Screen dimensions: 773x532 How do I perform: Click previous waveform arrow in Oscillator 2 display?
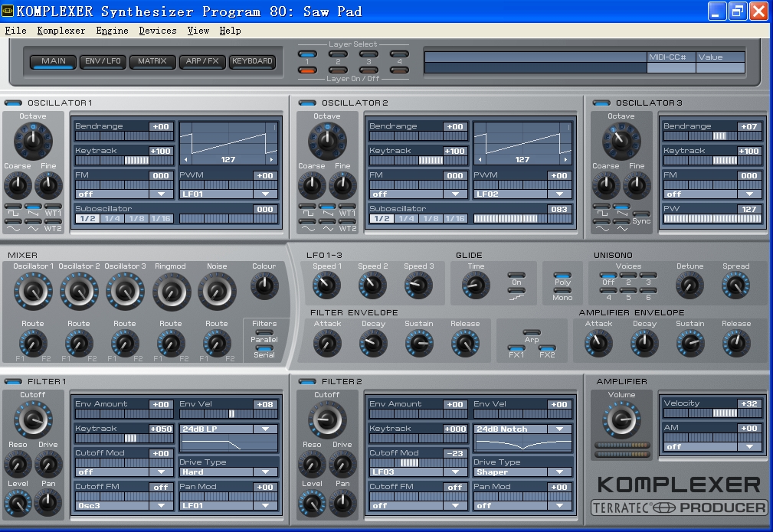[480, 159]
